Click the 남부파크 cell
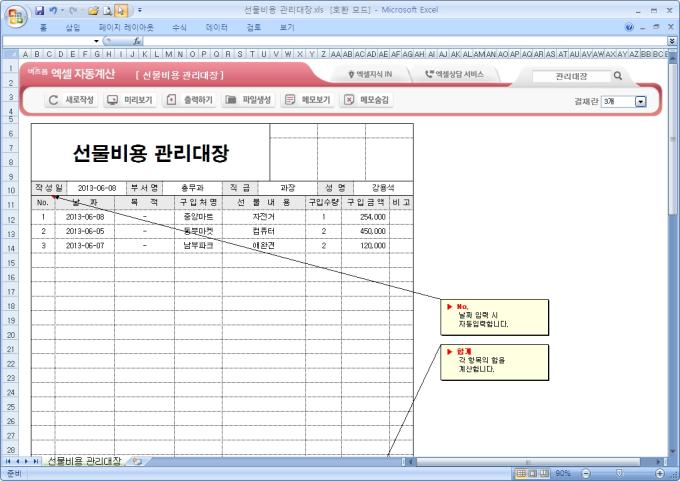 click(x=198, y=245)
